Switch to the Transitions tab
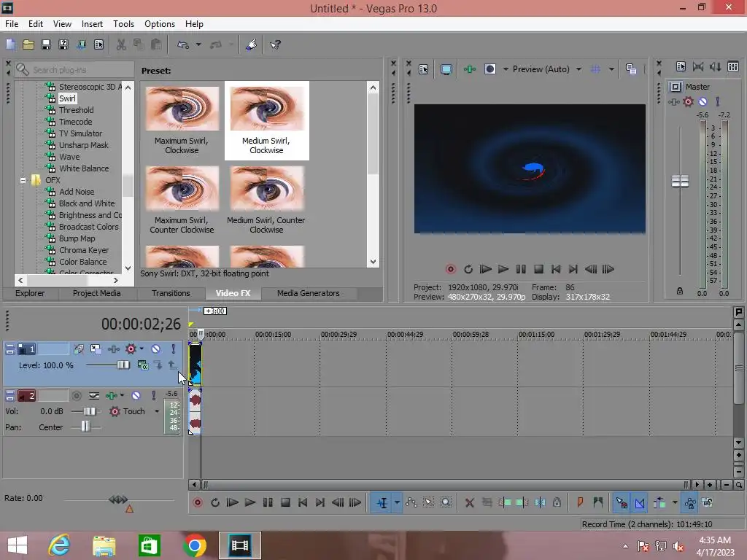The height and width of the screenshot is (560, 747). pyautogui.click(x=171, y=293)
